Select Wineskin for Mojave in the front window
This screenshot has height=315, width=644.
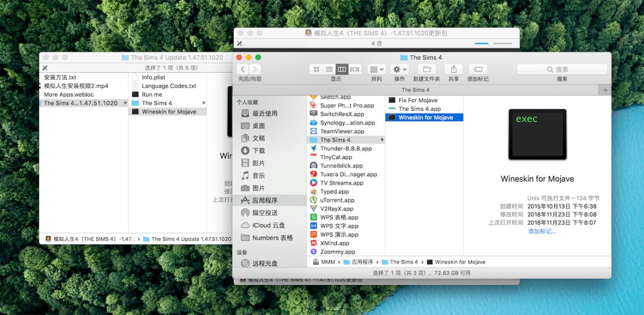[424, 117]
